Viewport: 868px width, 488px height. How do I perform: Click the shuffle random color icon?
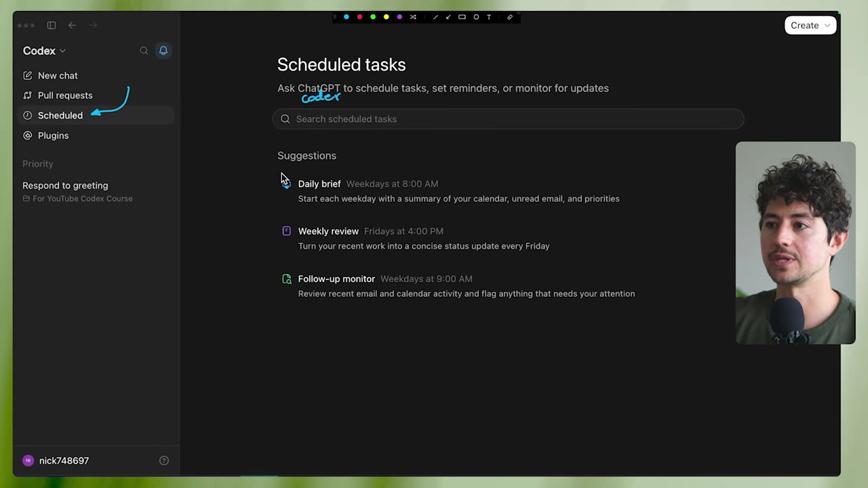click(413, 17)
